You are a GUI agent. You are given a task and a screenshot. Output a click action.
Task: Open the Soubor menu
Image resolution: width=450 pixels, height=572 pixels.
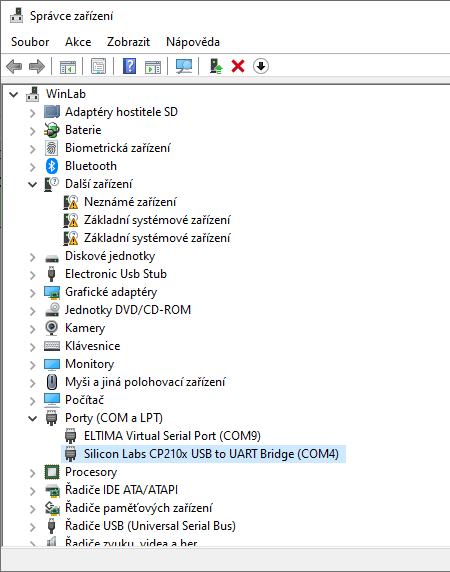tap(30, 42)
